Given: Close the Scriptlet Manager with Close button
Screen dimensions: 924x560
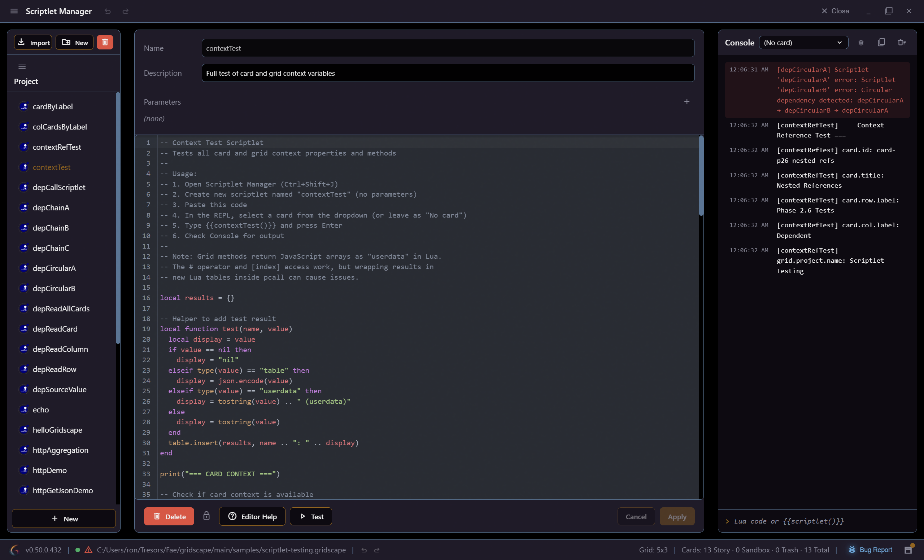Looking at the screenshot, I should [x=835, y=11].
